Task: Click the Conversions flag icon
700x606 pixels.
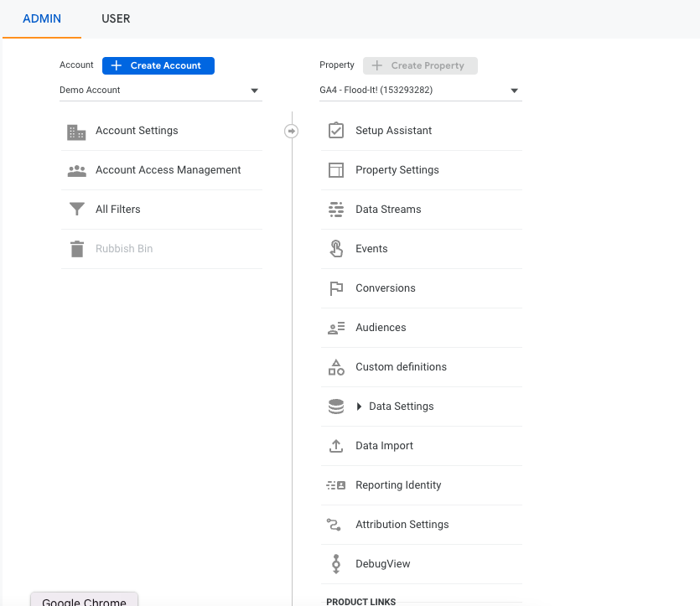Action: coord(336,288)
